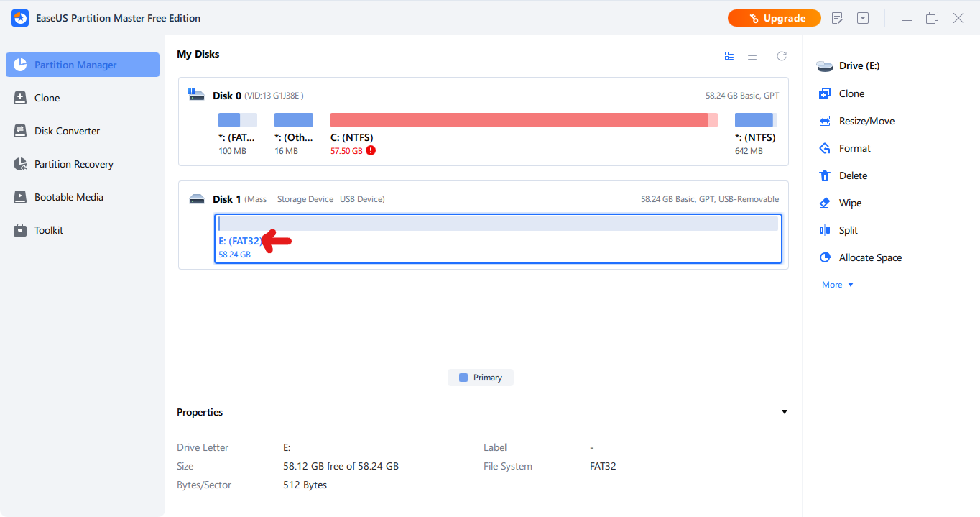Click the "(VID:13 G1J38E)" text

point(274,96)
